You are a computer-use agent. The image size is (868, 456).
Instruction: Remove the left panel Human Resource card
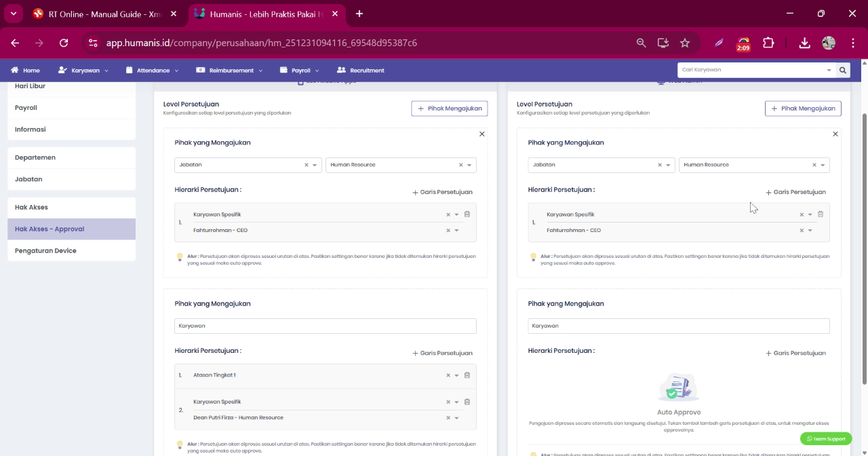click(482, 134)
